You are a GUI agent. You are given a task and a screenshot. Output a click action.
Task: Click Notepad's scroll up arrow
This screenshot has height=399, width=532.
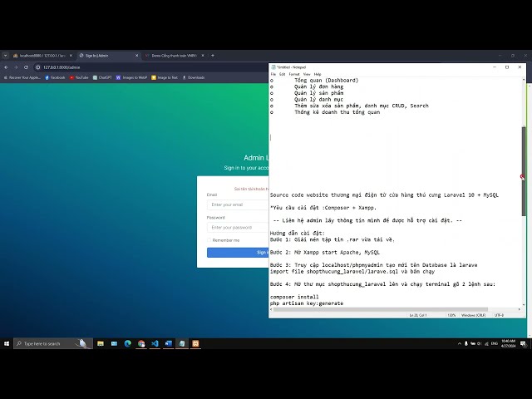524,80
